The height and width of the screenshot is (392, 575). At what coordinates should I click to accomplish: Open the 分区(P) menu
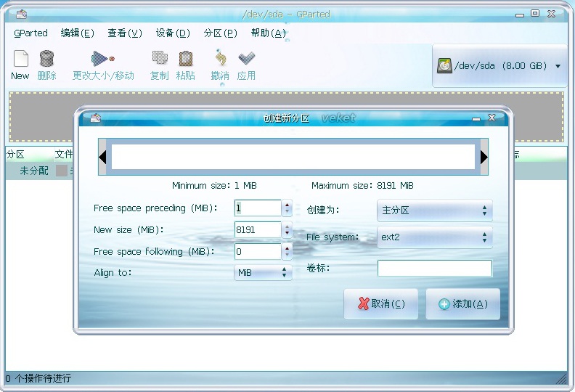pos(221,33)
